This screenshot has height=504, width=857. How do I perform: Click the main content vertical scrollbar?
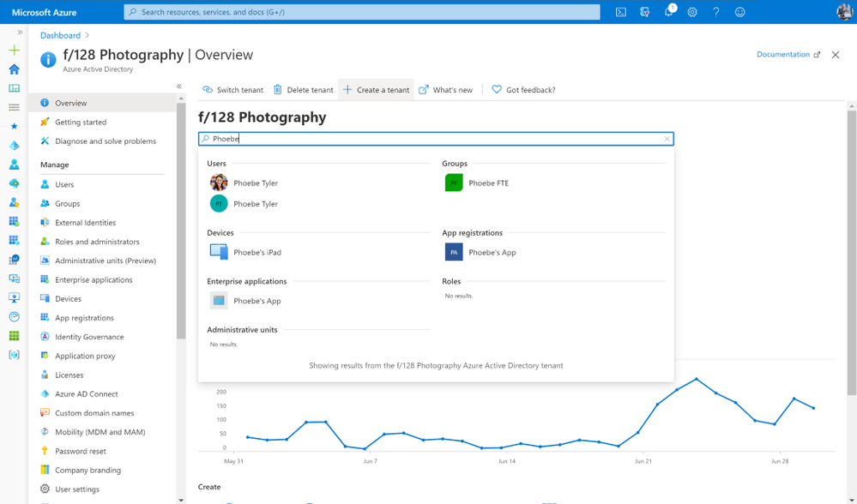(x=852, y=253)
